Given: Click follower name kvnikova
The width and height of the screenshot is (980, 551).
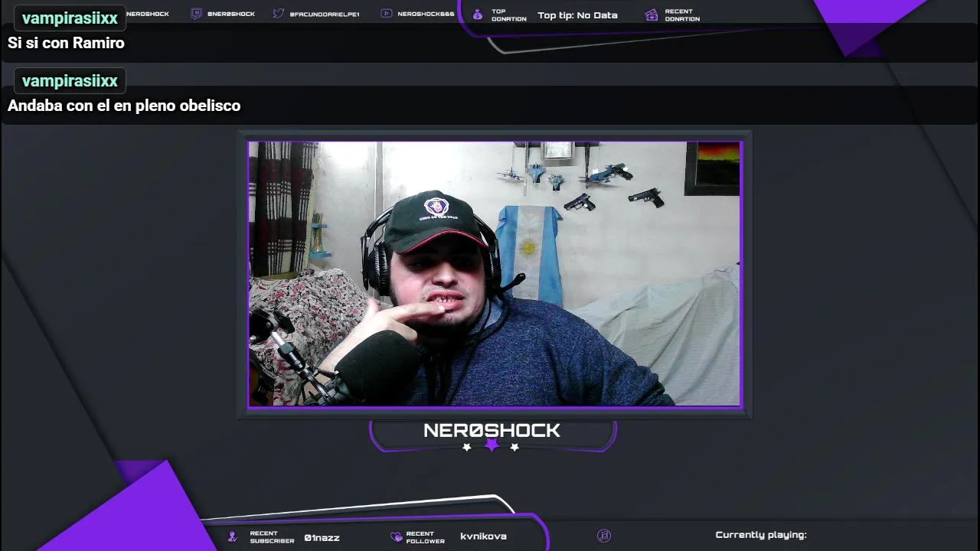Looking at the screenshot, I should [x=483, y=536].
